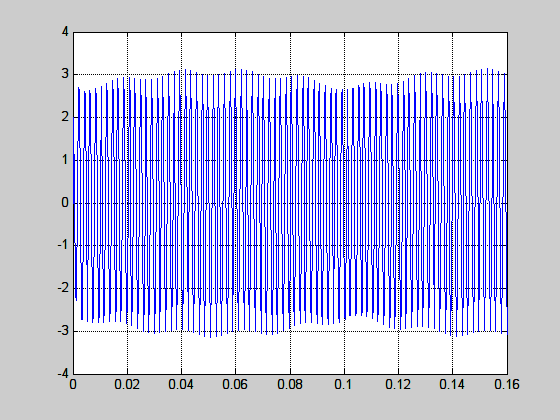Select the x-axis tick label 0.16
Screen dimensions: 560x420
507,385
